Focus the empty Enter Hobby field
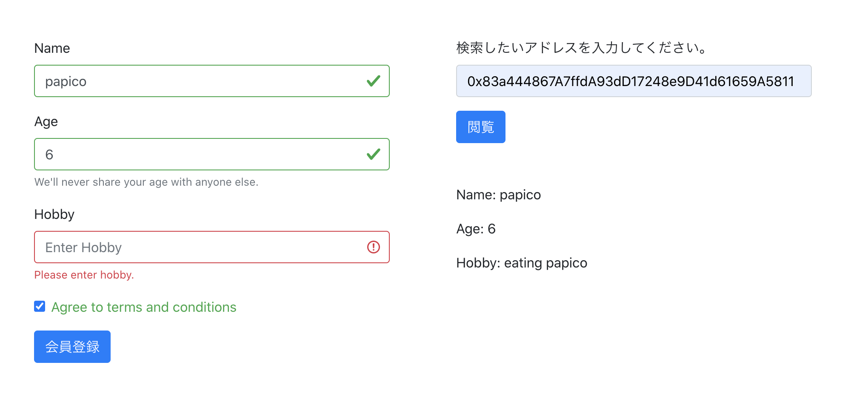Image resolution: width=868 pixels, height=414 pixels. 170,247
